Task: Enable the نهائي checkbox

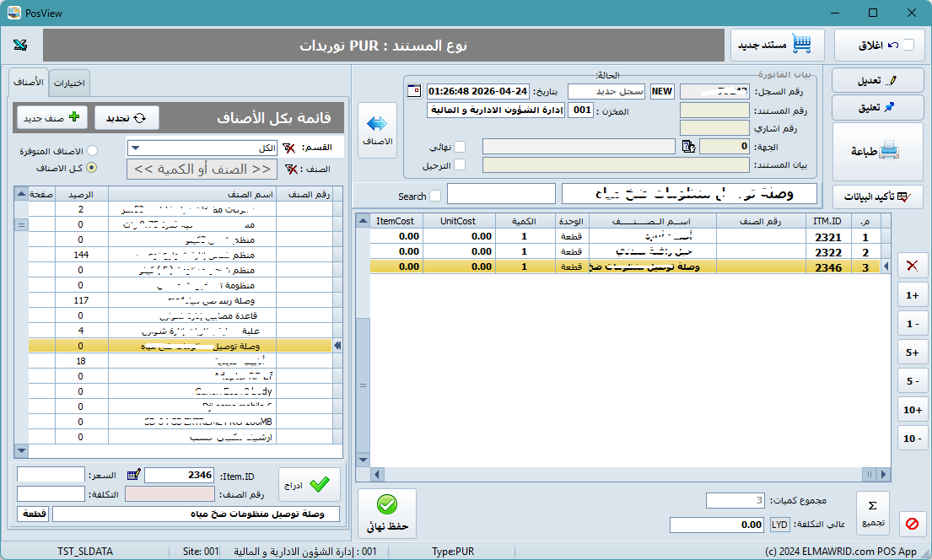Action: (460, 144)
